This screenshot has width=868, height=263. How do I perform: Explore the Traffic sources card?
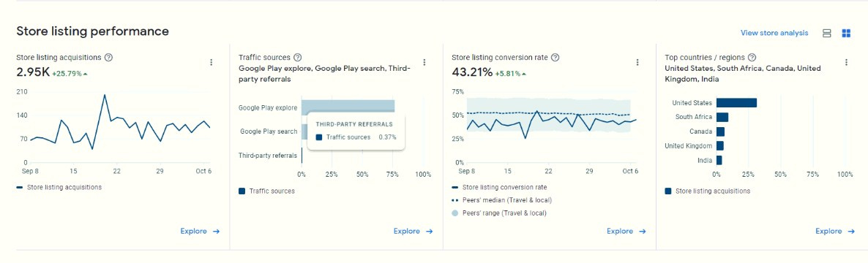point(413,232)
